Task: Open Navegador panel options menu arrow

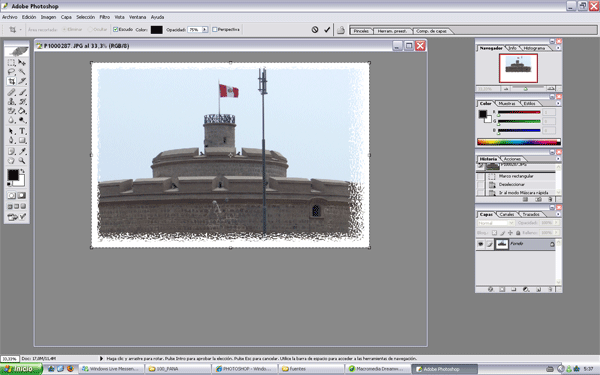Action: [x=558, y=48]
